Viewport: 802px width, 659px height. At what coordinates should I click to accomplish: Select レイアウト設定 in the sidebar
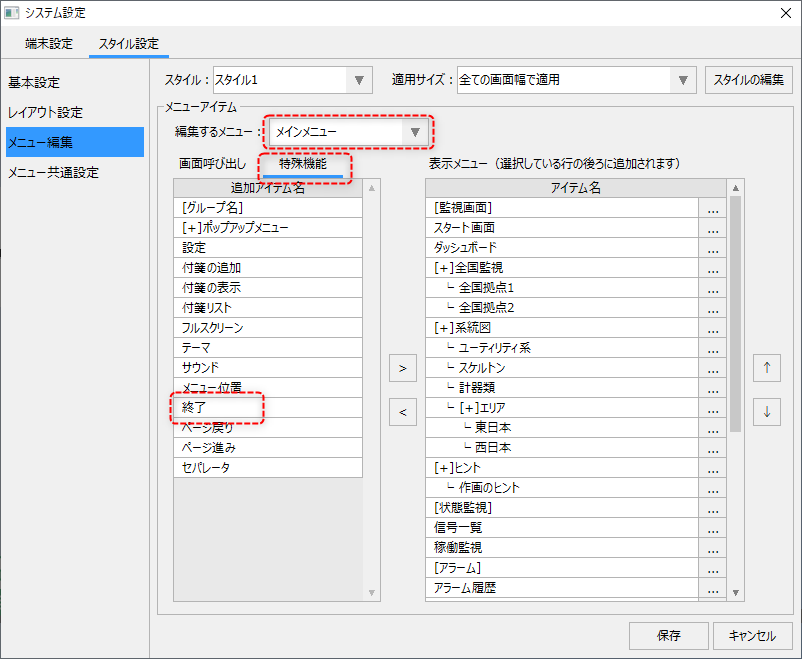[46, 112]
